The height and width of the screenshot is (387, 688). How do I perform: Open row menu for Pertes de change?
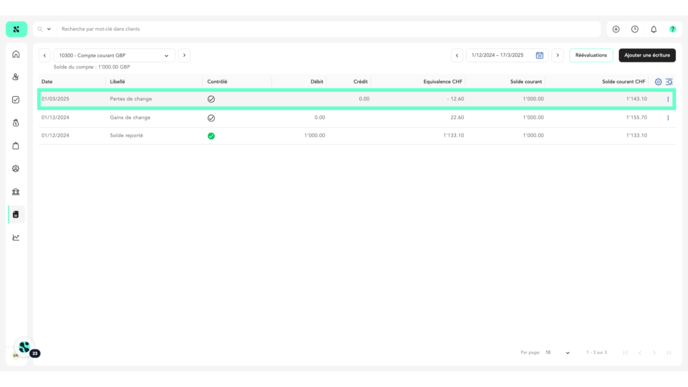coord(668,99)
